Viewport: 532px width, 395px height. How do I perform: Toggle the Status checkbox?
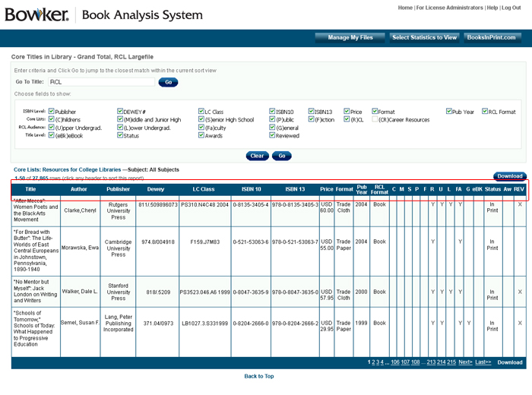point(120,135)
